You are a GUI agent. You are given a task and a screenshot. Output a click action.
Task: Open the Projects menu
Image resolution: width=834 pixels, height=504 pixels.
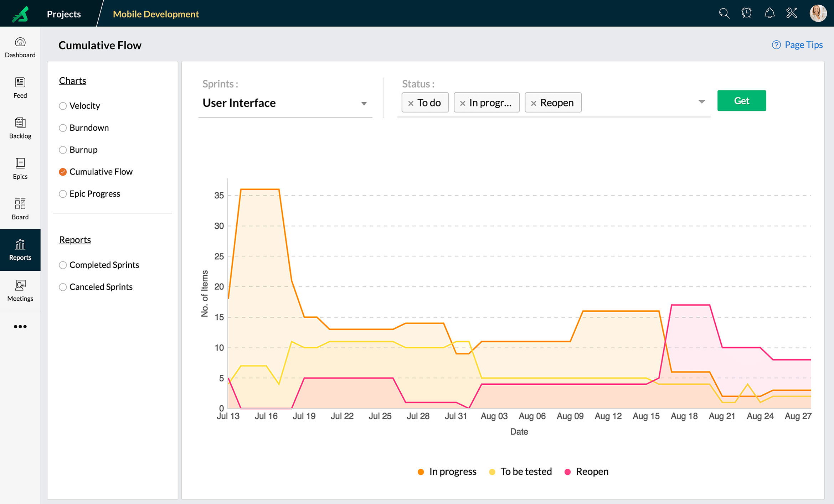click(x=63, y=14)
